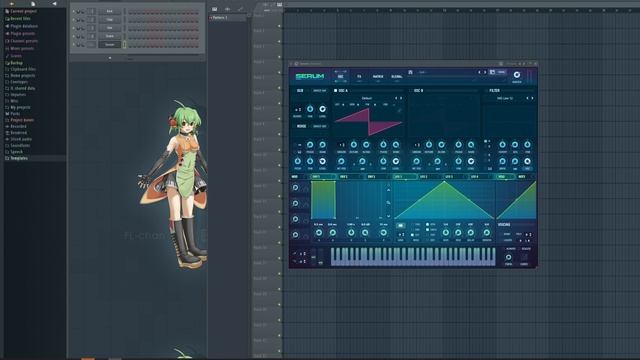This screenshot has height=360, width=640.
Task: Select the Clap channel button
Action: pyautogui.click(x=109, y=20)
